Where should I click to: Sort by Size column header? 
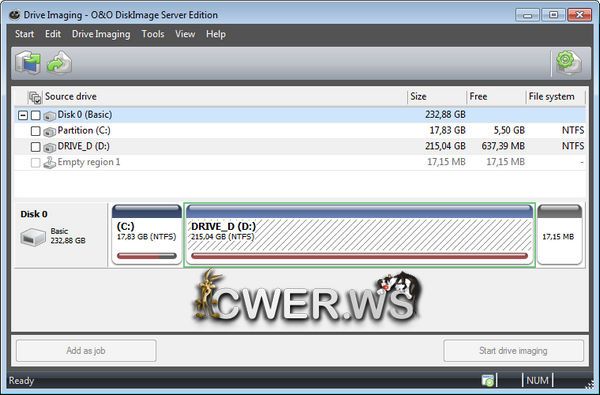pyautogui.click(x=437, y=96)
